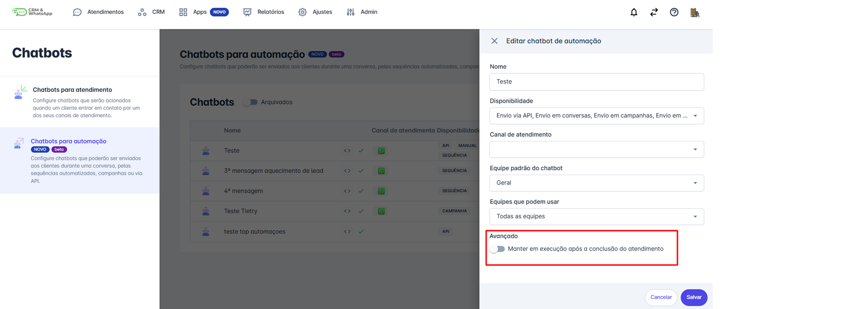Go to the Relatórios menu

[x=264, y=12]
